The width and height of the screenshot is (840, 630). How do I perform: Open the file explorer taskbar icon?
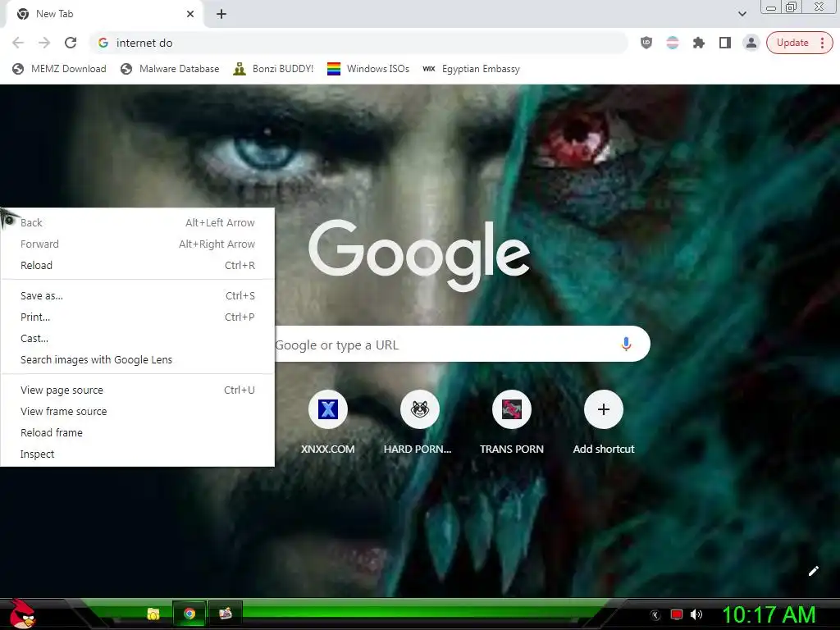[153, 614]
